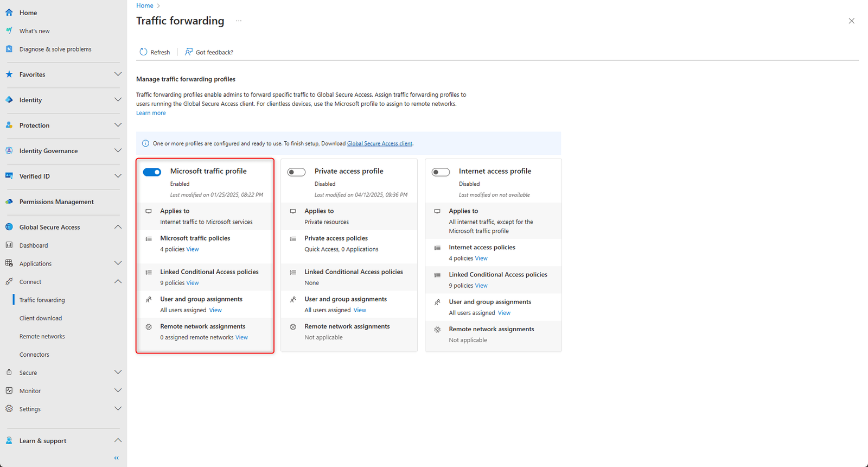Screen dimensions: 868x467
Task: Enable the Private access profile toggle
Action: [x=297, y=172]
